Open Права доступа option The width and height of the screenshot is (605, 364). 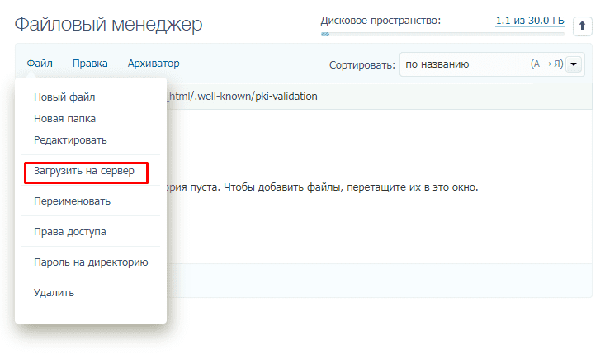click(x=70, y=232)
